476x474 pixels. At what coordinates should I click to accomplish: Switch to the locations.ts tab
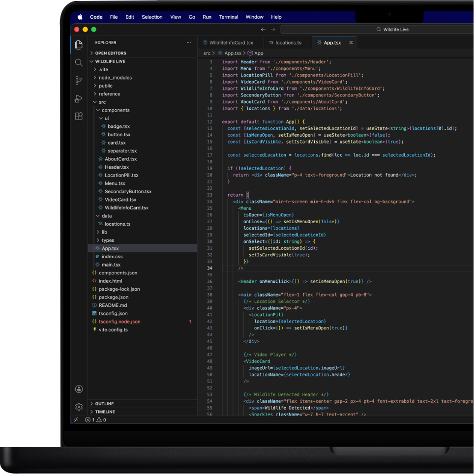[x=287, y=43]
